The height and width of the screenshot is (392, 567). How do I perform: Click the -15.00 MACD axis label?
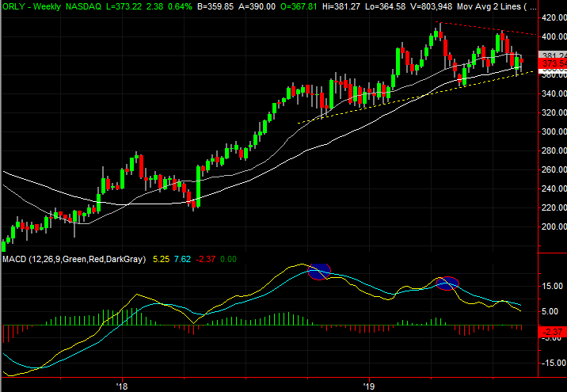tap(554, 363)
